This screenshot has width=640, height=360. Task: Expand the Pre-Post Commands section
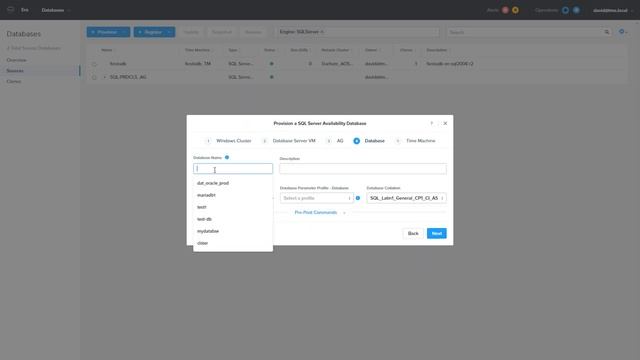click(320, 213)
